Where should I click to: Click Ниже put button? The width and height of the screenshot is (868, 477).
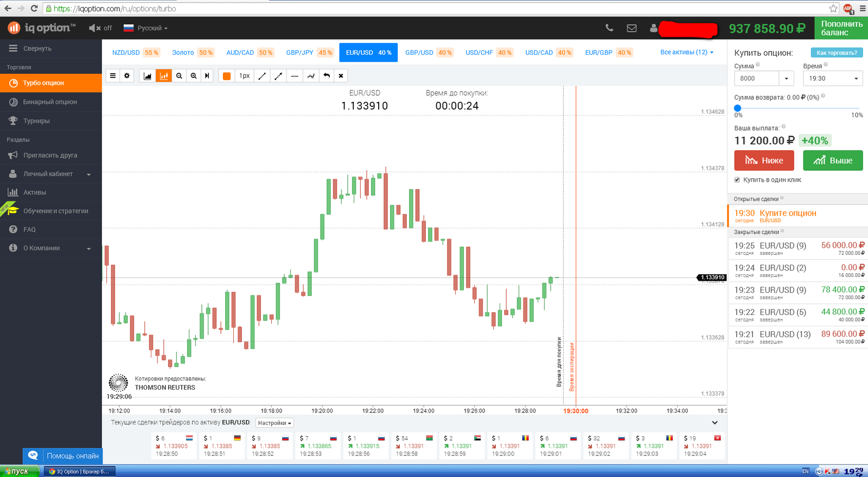point(764,160)
